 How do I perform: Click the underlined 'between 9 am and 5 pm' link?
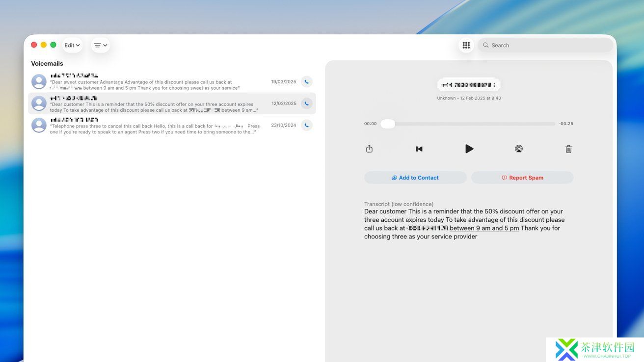484,228
